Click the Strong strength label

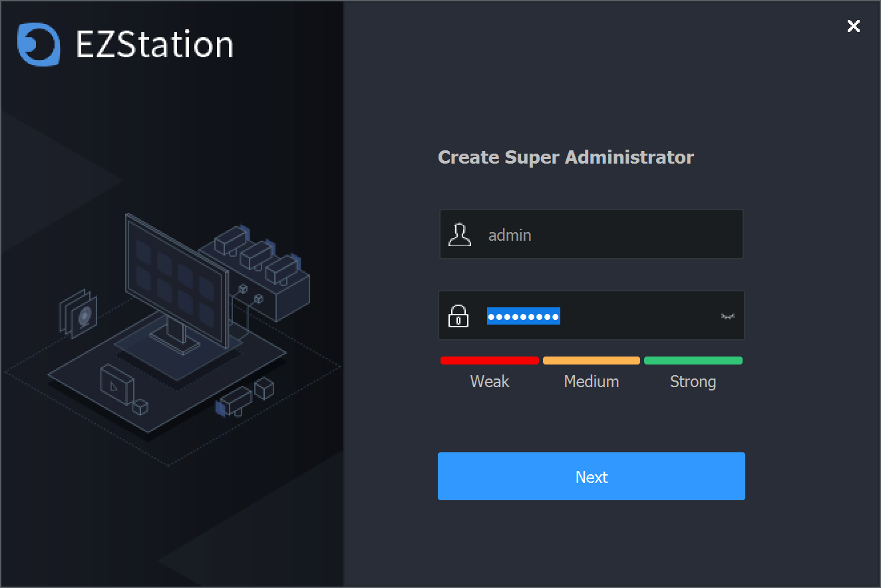click(x=693, y=382)
